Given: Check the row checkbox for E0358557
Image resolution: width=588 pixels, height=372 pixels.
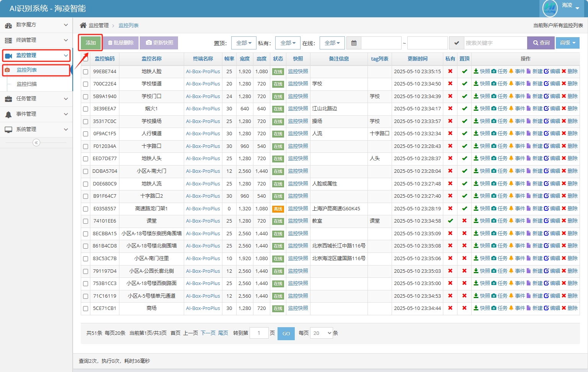Looking at the screenshot, I should [x=86, y=209].
